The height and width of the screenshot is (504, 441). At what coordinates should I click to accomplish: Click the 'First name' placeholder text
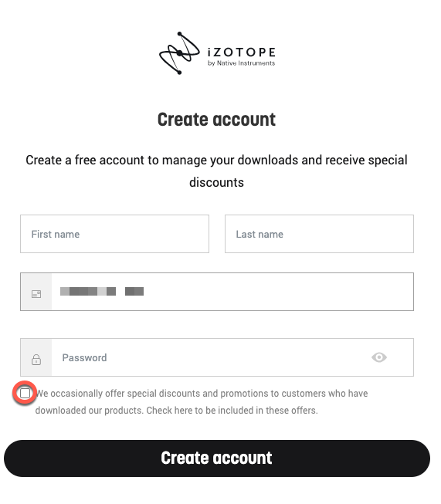[x=56, y=234]
